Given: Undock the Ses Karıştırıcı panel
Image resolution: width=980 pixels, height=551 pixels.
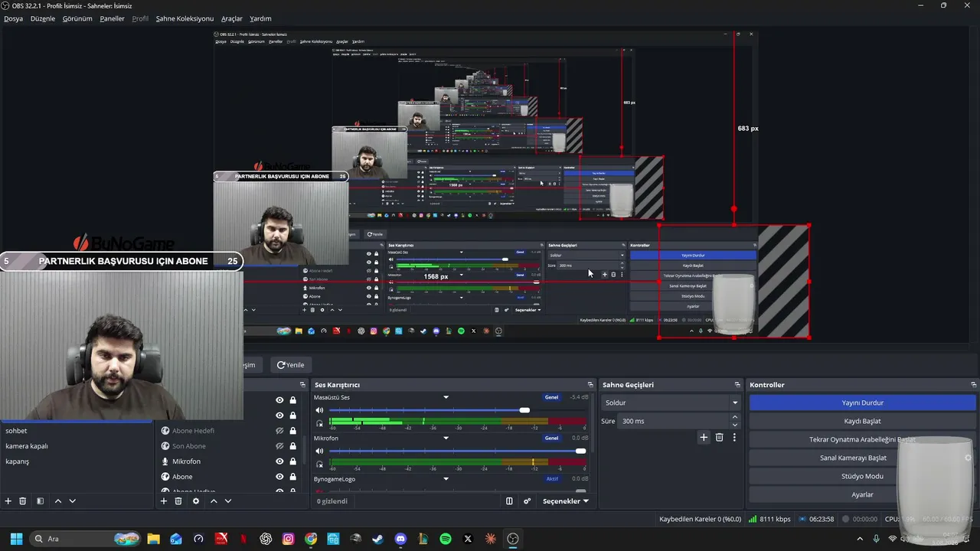Looking at the screenshot, I should (x=590, y=385).
